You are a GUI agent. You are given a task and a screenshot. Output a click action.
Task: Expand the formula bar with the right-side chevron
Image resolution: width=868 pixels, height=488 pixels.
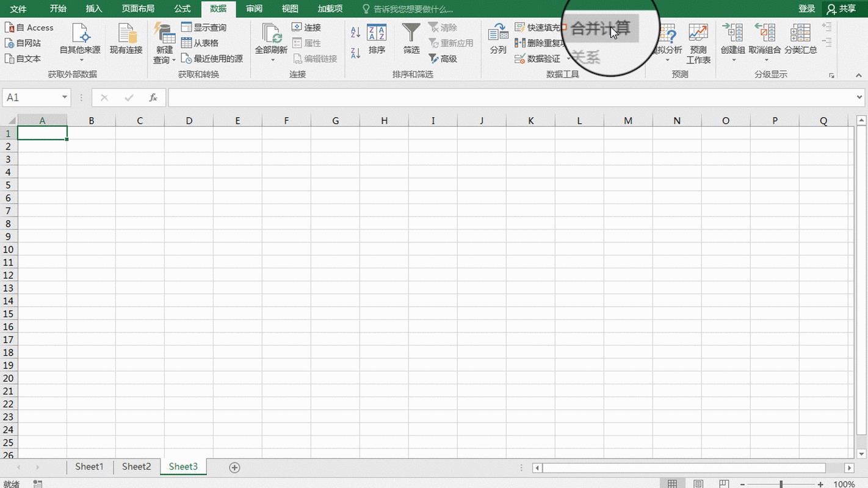[859, 98]
